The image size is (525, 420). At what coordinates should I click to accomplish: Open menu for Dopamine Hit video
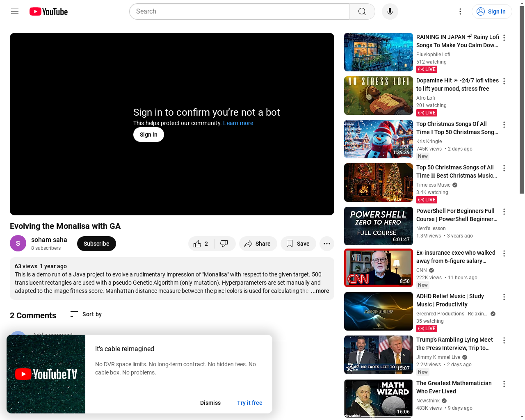504,81
